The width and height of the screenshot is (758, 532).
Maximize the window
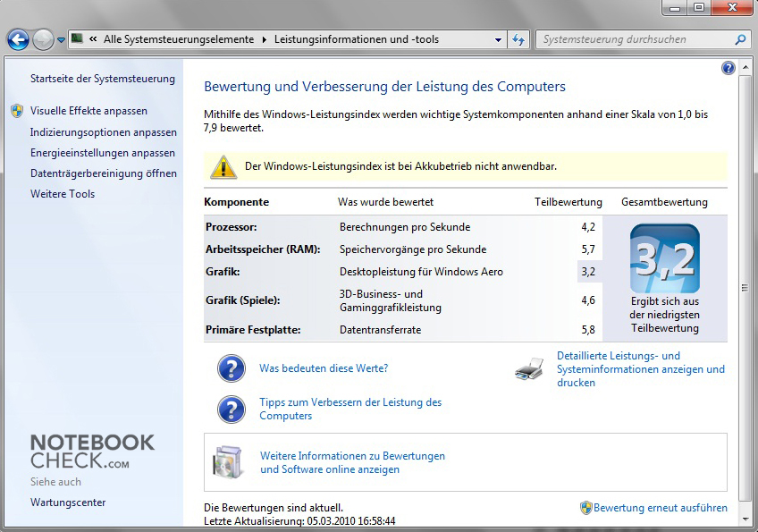(698, 8)
